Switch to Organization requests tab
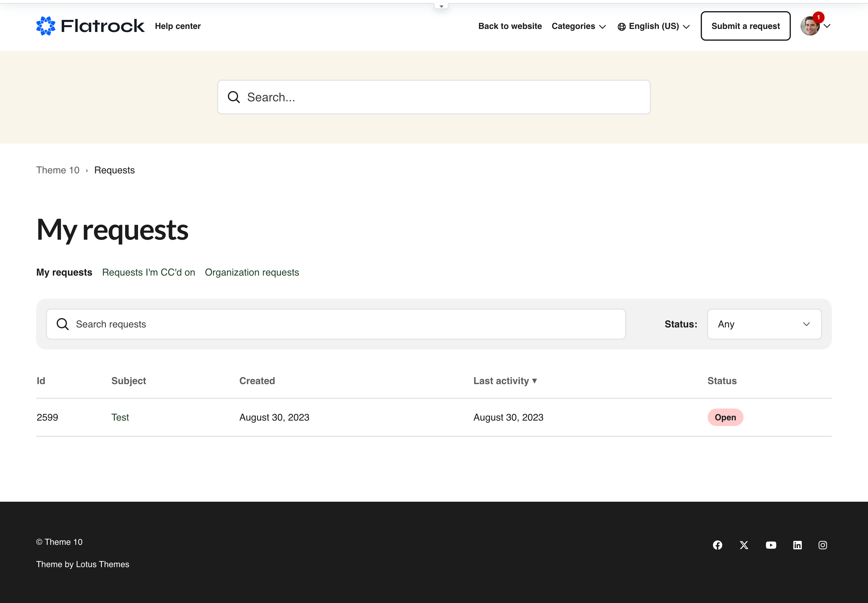This screenshot has width=868, height=603. click(x=252, y=273)
